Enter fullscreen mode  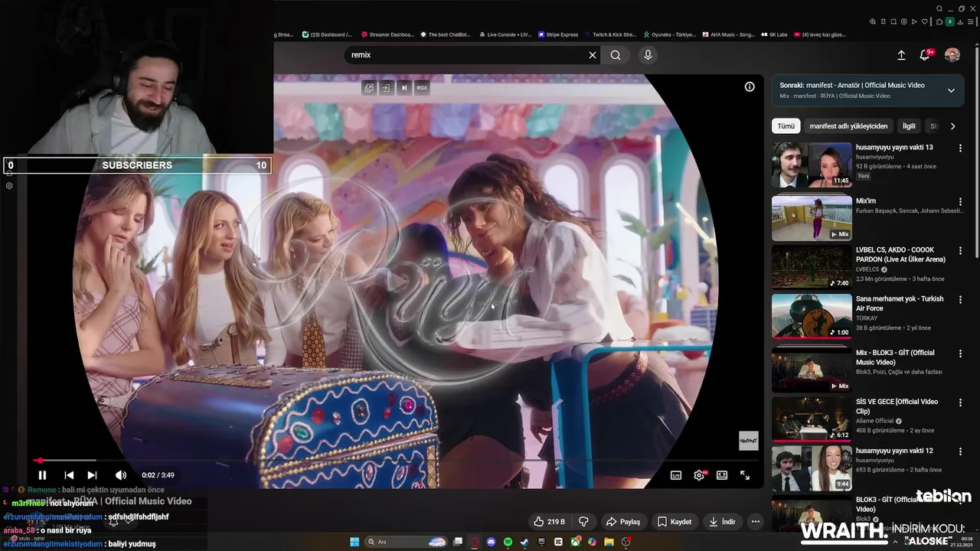tap(745, 475)
